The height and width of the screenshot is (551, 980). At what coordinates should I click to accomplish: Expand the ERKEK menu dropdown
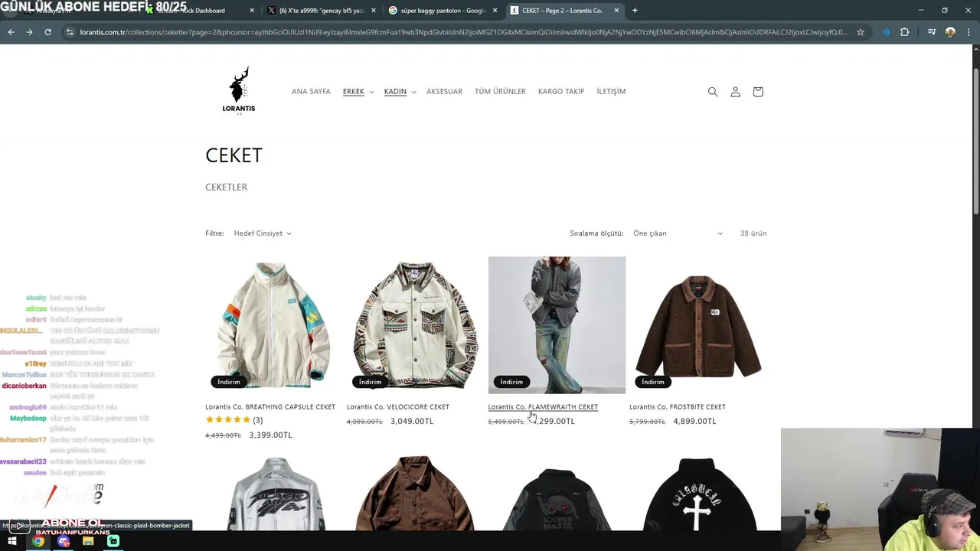[x=358, y=92]
